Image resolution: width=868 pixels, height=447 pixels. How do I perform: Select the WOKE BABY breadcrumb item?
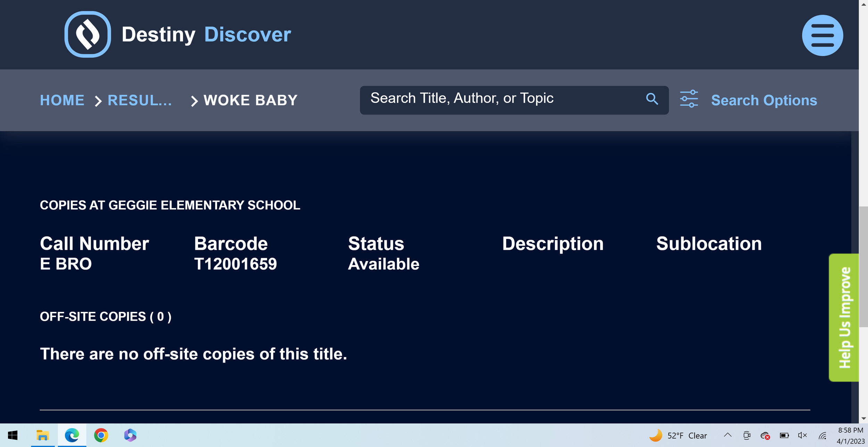pyautogui.click(x=250, y=100)
